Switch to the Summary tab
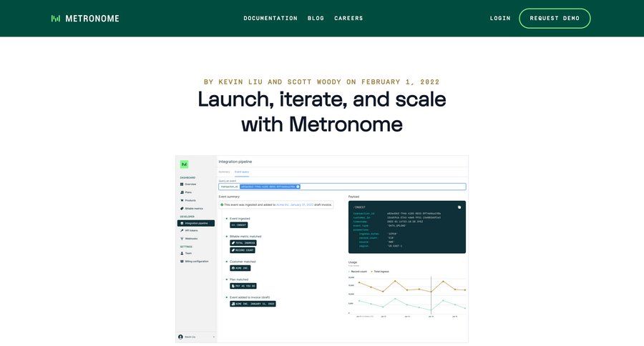The image size is (644, 346). click(224, 172)
